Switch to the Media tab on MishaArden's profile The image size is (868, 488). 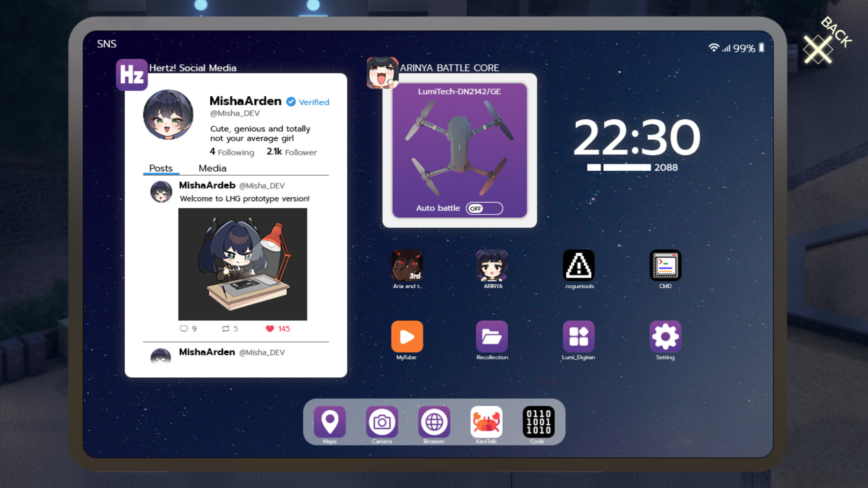pos(212,168)
